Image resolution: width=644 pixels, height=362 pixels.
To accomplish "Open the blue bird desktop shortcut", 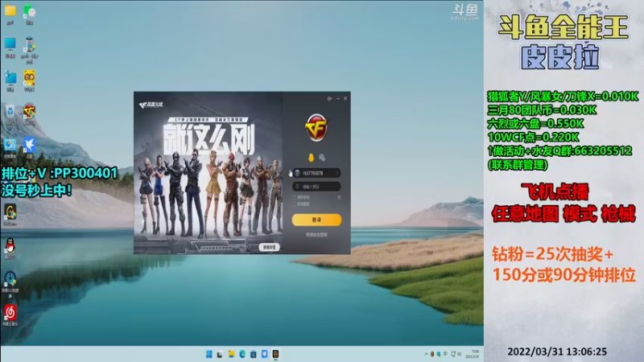I will click(x=29, y=148).
